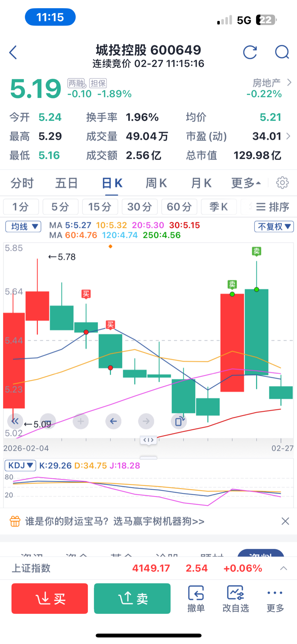The width and height of the screenshot is (297, 644).
Task: Close the 财运宝马 promo banner
Action: click(285, 521)
